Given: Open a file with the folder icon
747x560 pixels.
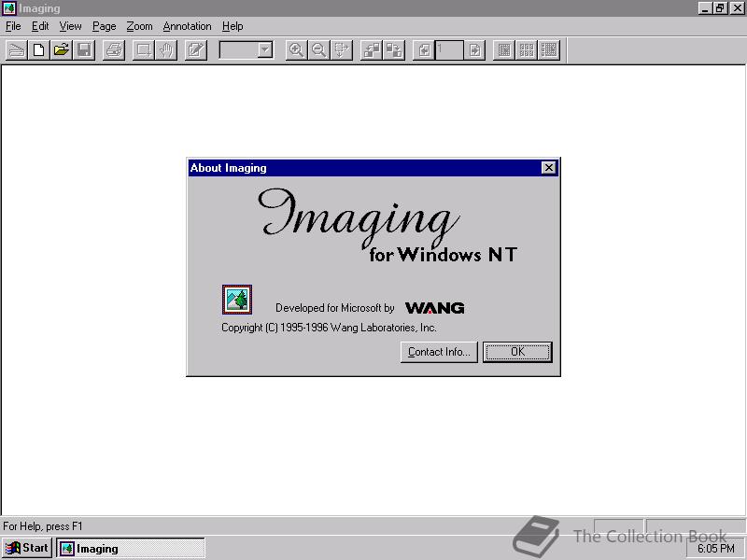Looking at the screenshot, I should coord(61,50).
